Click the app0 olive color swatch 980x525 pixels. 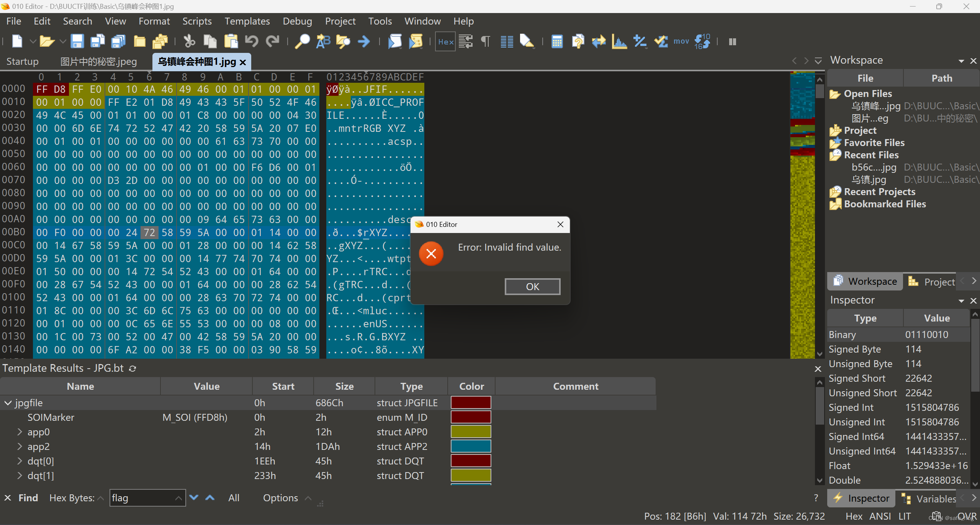tap(471, 432)
